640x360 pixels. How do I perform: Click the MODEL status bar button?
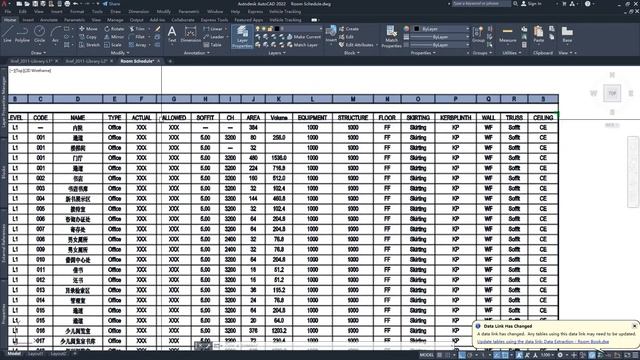coord(427,355)
